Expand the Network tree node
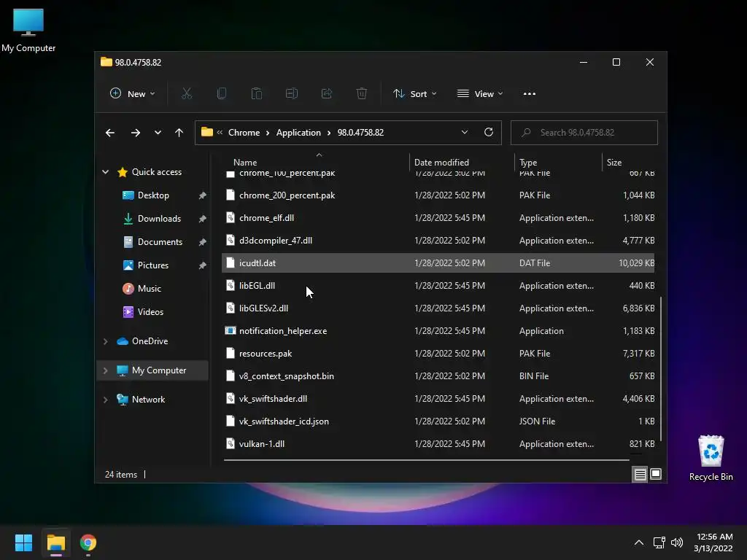The width and height of the screenshot is (747, 560). pos(105,400)
